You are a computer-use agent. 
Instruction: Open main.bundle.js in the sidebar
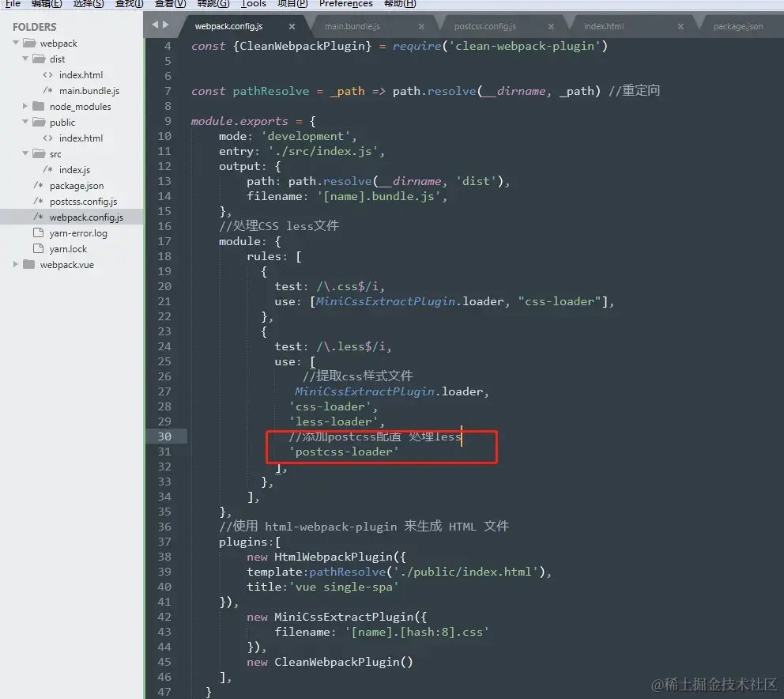pyautogui.click(x=89, y=91)
